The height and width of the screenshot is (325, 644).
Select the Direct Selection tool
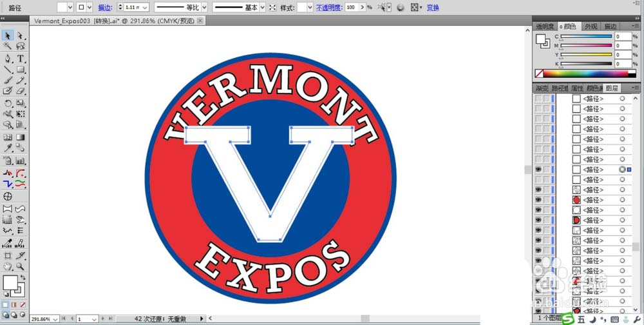coord(20,36)
